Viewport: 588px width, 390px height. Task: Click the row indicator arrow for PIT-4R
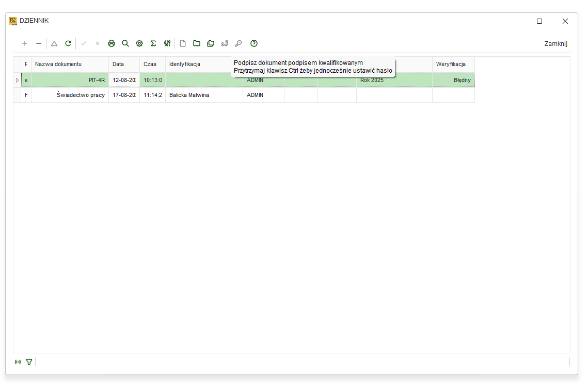point(17,80)
